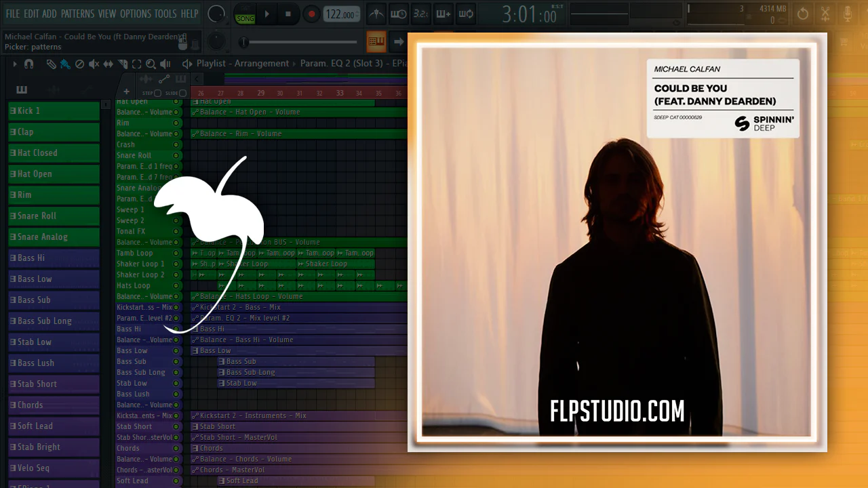Image resolution: width=868 pixels, height=488 pixels.
Task: Select the Draw pencil tool
Action: pyautogui.click(x=51, y=64)
